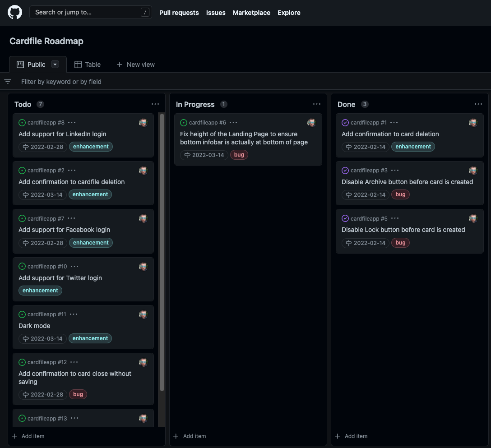491x448 pixels.
Task: Click the open issue icon on cardfileapp #10
Action: pos(22,266)
